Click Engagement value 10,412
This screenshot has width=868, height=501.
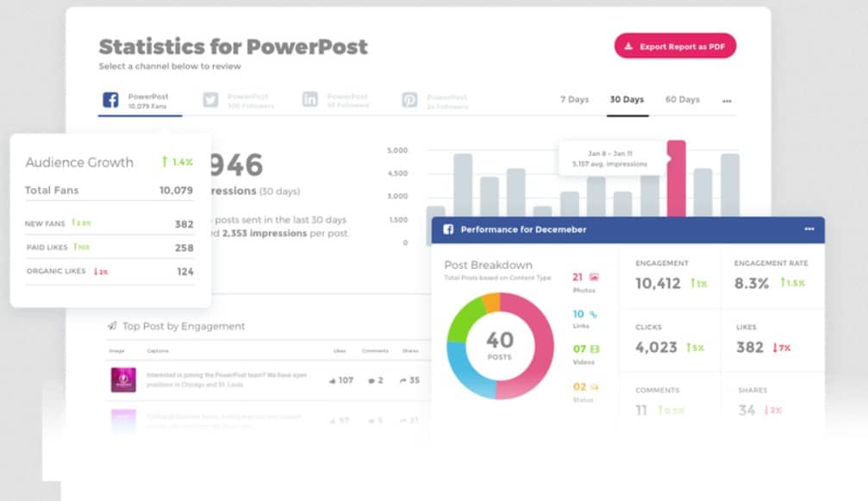tap(658, 284)
